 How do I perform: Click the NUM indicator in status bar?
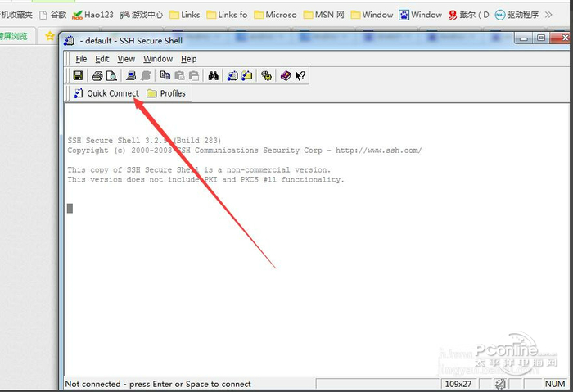pyautogui.click(x=555, y=384)
